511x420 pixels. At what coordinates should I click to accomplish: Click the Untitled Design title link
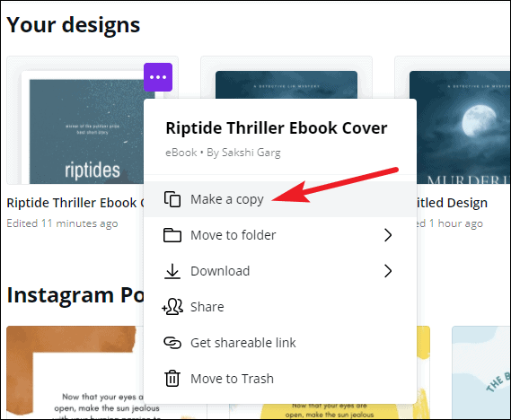(x=453, y=203)
